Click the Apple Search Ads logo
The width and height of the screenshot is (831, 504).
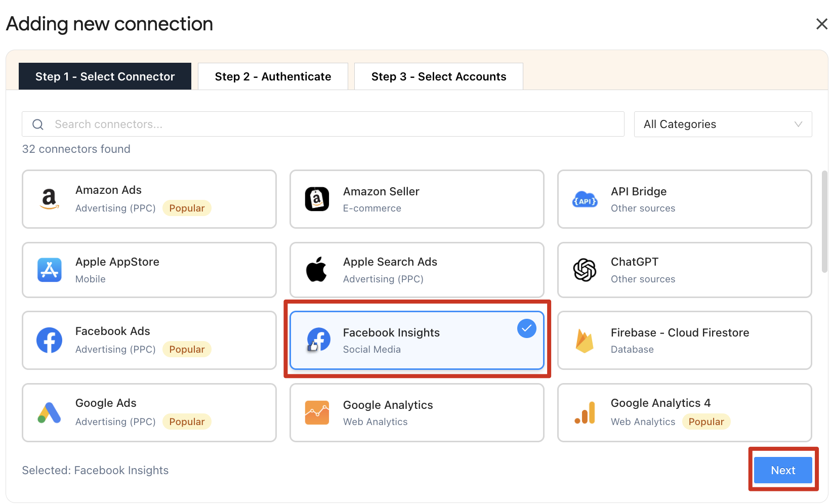[x=317, y=269]
